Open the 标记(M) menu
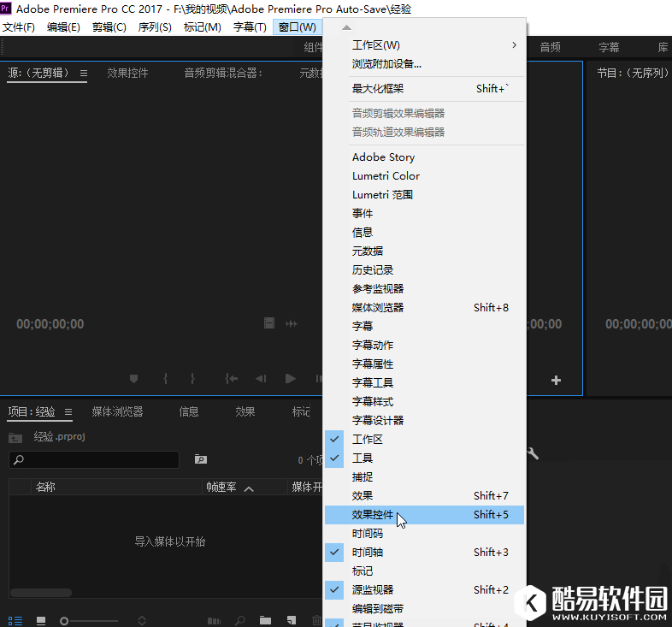Viewport: 672px width, 627px height. click(203, 27)
